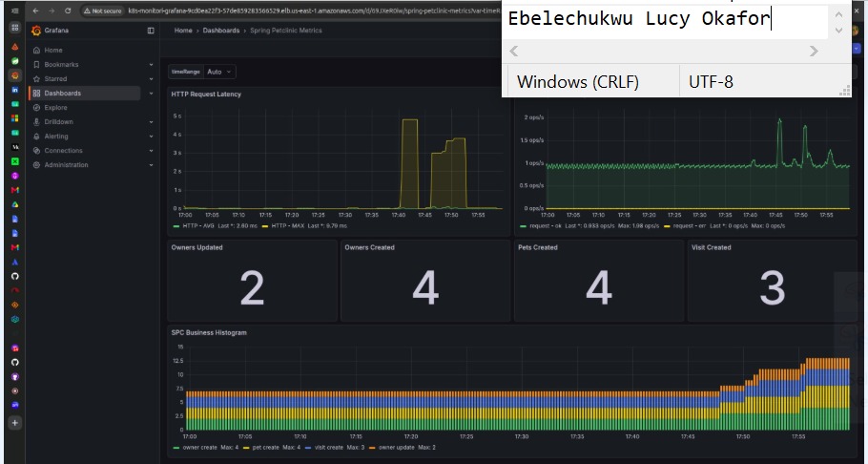868x464 pixels.
Task: Expand the Connections section chevron
Action: pos(151,151)
